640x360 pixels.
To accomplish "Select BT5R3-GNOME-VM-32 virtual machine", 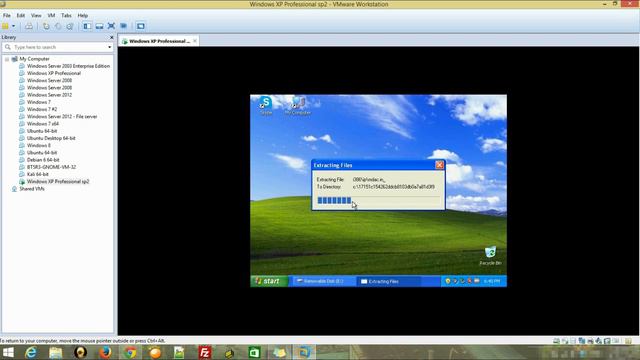I will pyautogui.click(x=51, y=167).
